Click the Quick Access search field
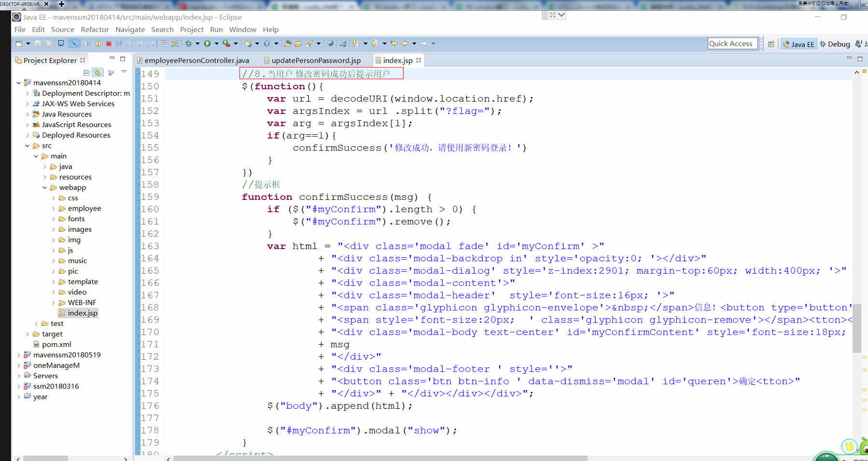This screenshot has height=461, width=868. pos(733,43)
